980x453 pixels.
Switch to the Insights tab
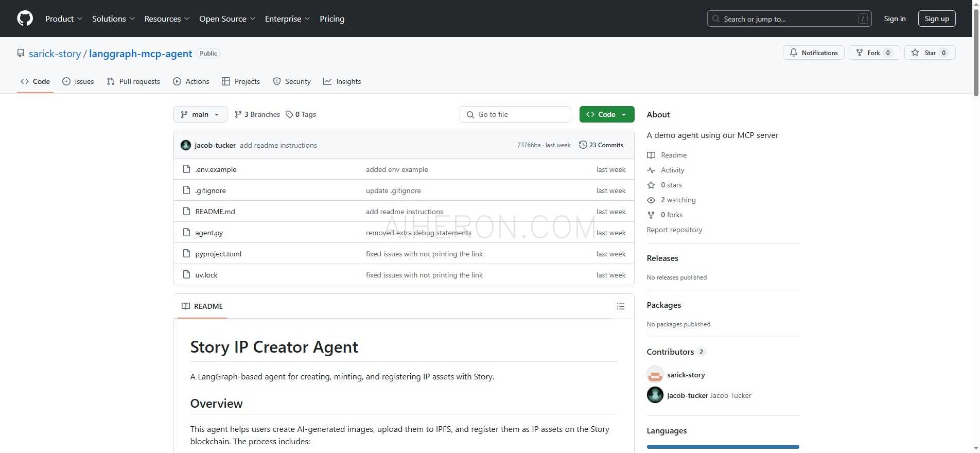pyautogui.click(x=342, y=81)
